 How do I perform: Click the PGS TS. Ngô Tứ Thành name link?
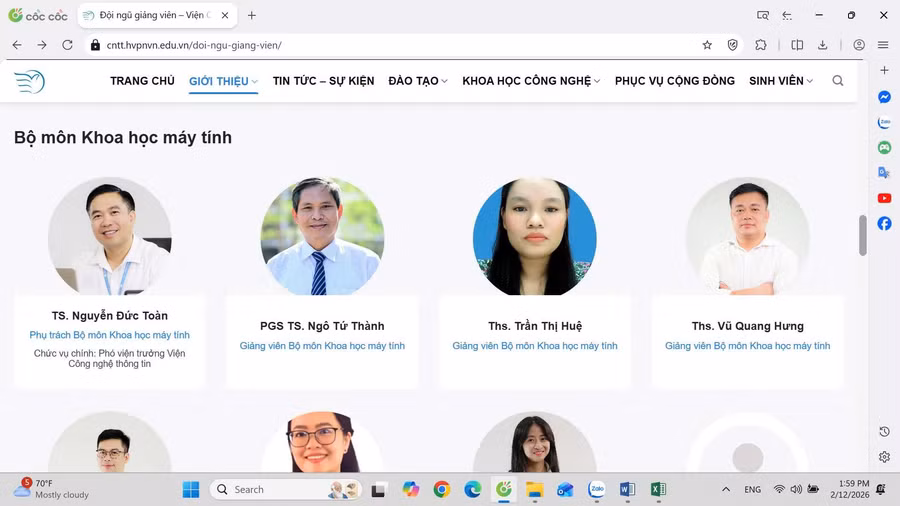322,326
